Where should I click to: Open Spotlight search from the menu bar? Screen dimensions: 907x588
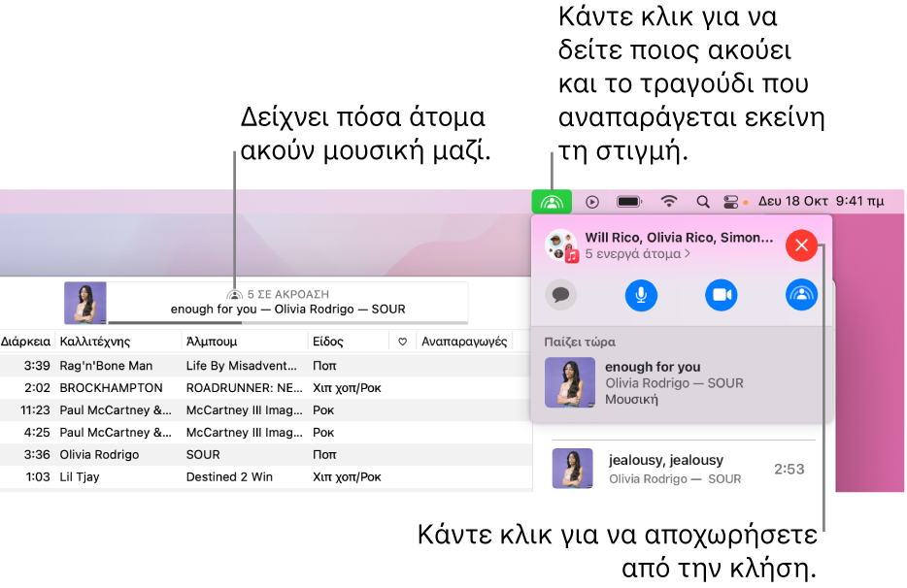tap(702, 202)
